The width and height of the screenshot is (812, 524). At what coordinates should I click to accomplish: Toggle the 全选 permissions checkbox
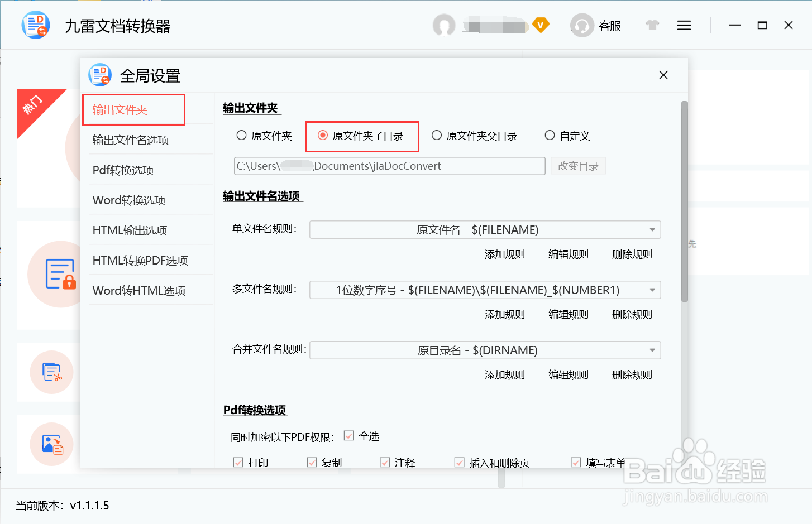click(x=349, y=436)
